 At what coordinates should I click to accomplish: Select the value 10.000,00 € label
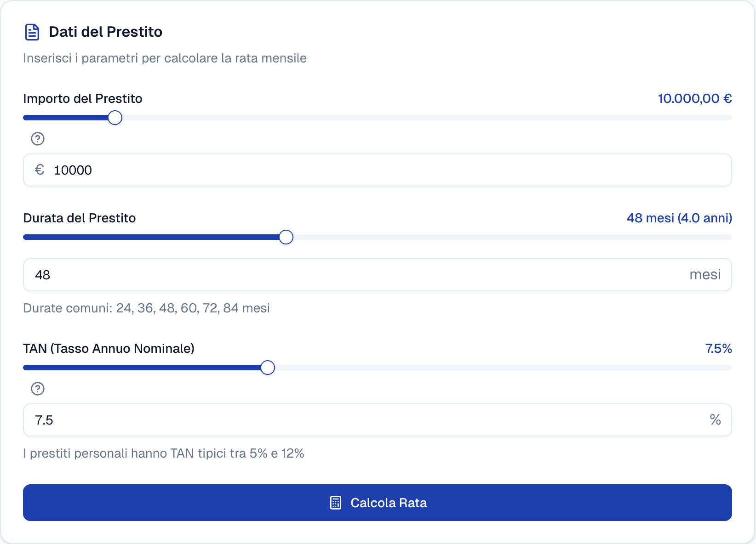pyautogui.click(x=694, y=98)
